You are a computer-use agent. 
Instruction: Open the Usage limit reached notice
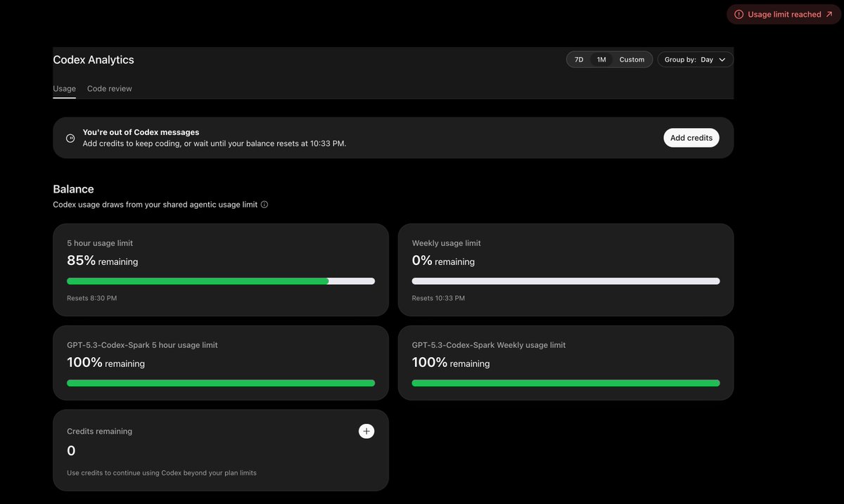(x=784, y=14)
